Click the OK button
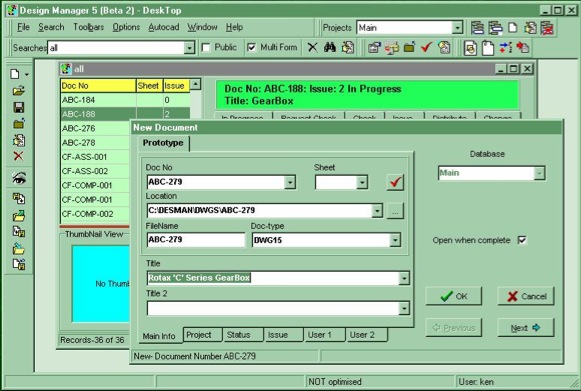Image resolution: width=581 pixels, height=391 pixels. click(454, 296)
